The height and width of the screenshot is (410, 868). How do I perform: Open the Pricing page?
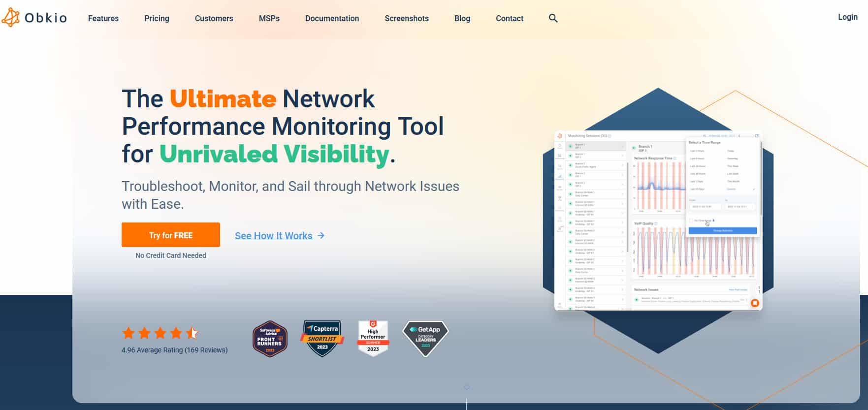pos(157,18)
